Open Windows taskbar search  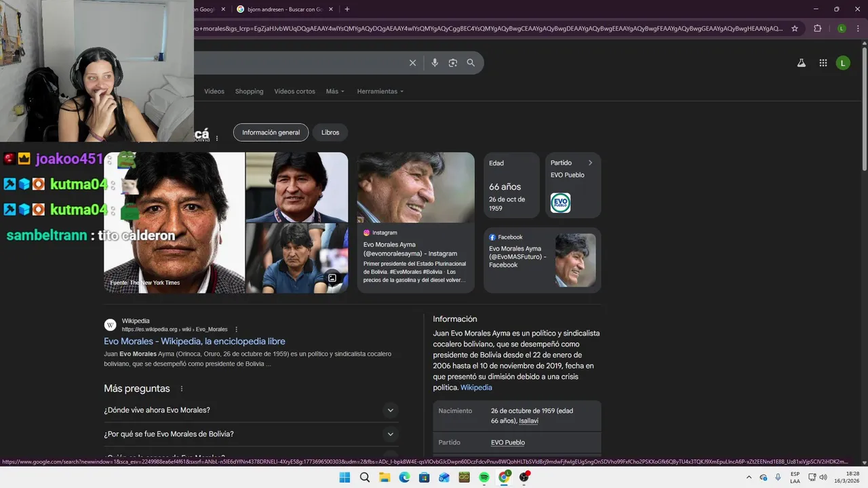click(x=365, y=477)
